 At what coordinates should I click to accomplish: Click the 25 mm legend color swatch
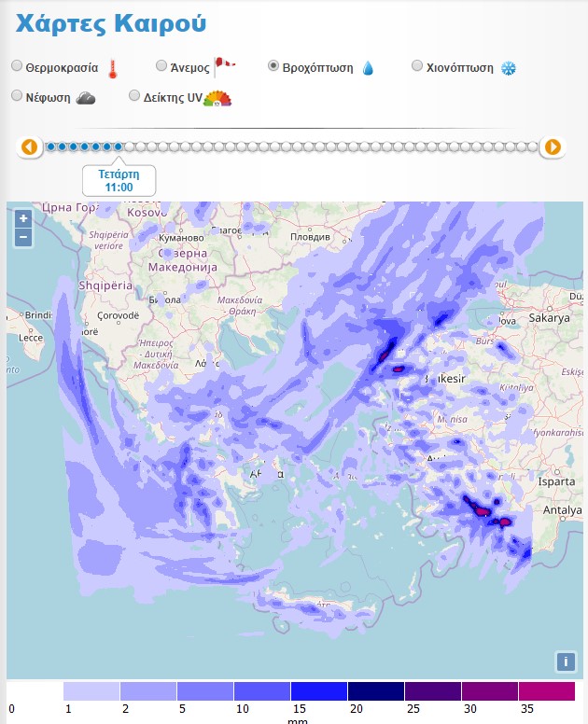click(x=433, y=691)
